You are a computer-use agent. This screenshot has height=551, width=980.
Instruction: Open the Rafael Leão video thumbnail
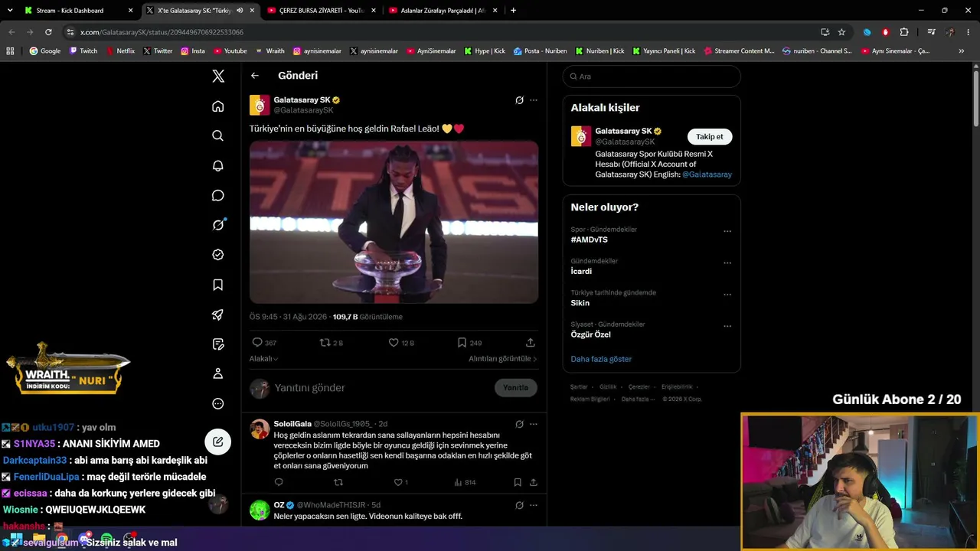pyautogui.click(x=394, y=222)
